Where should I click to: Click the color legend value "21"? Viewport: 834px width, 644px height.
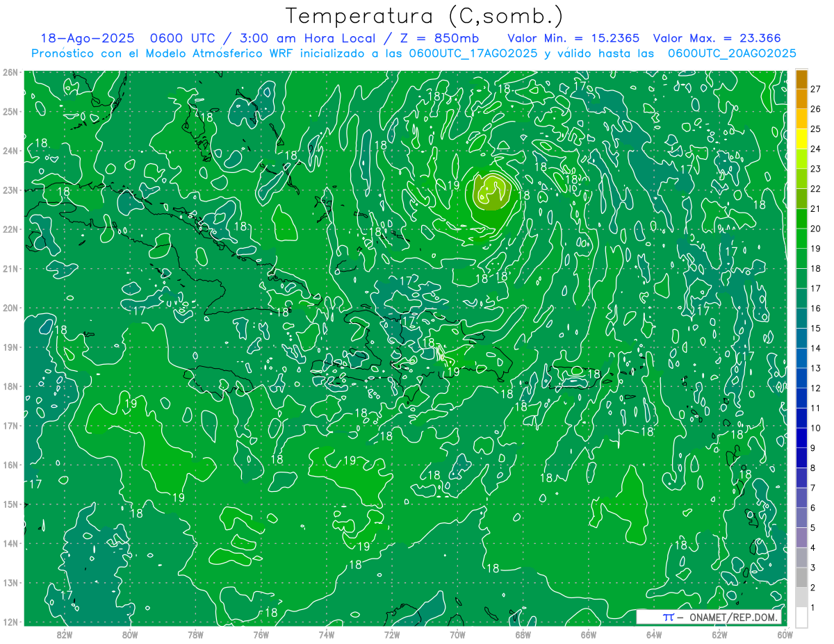click(x=816, y=208)
